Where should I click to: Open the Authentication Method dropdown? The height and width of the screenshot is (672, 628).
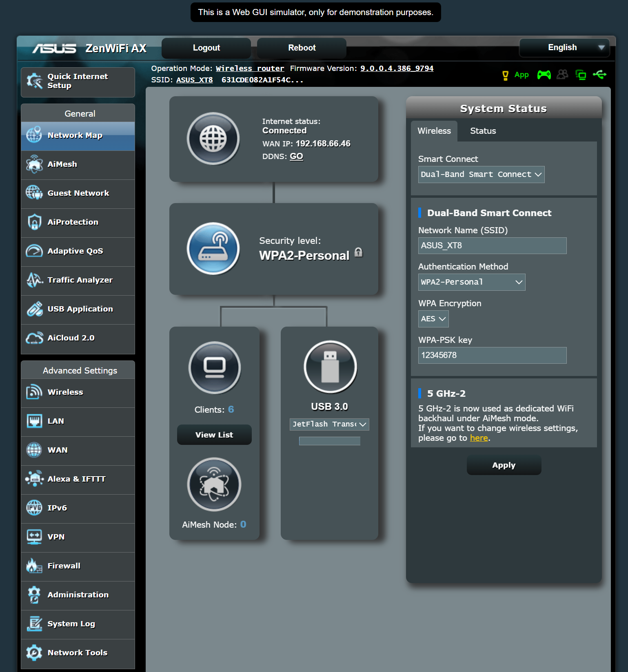[472, 282]
